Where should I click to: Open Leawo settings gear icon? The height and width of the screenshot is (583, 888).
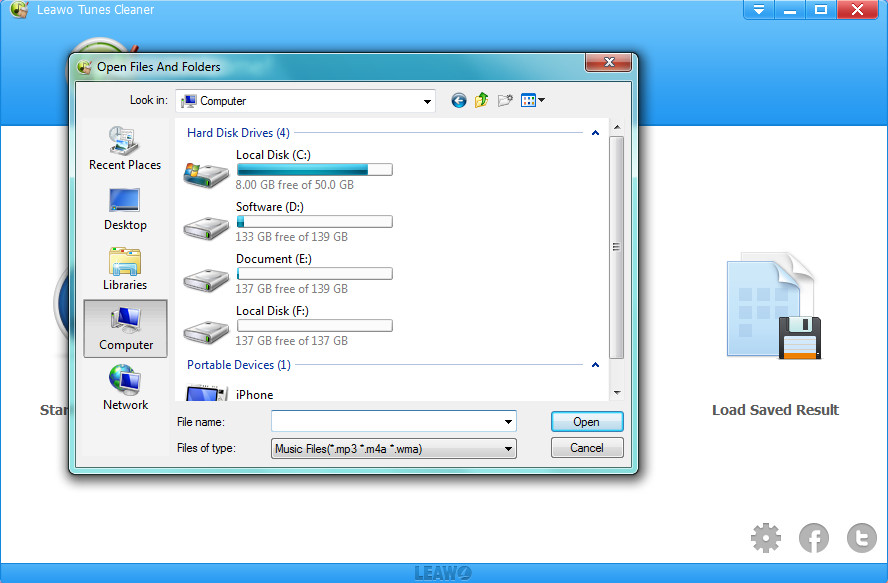tap(766, 538)
